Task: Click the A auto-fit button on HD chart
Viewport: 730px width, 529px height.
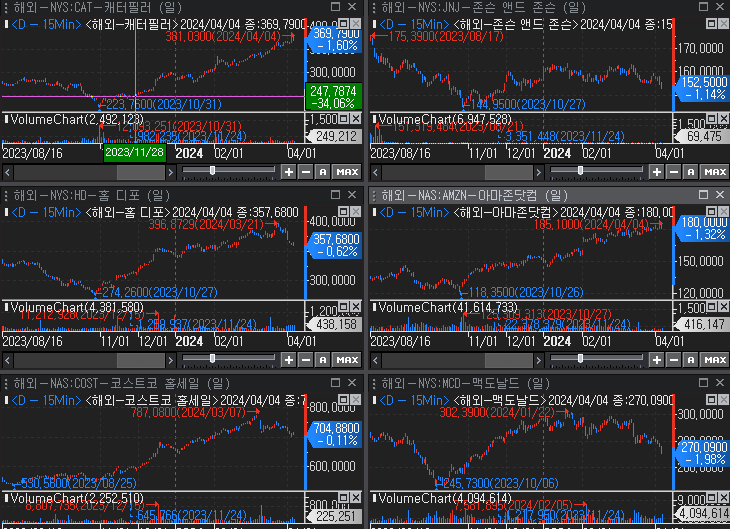Action: coord(323,360)
